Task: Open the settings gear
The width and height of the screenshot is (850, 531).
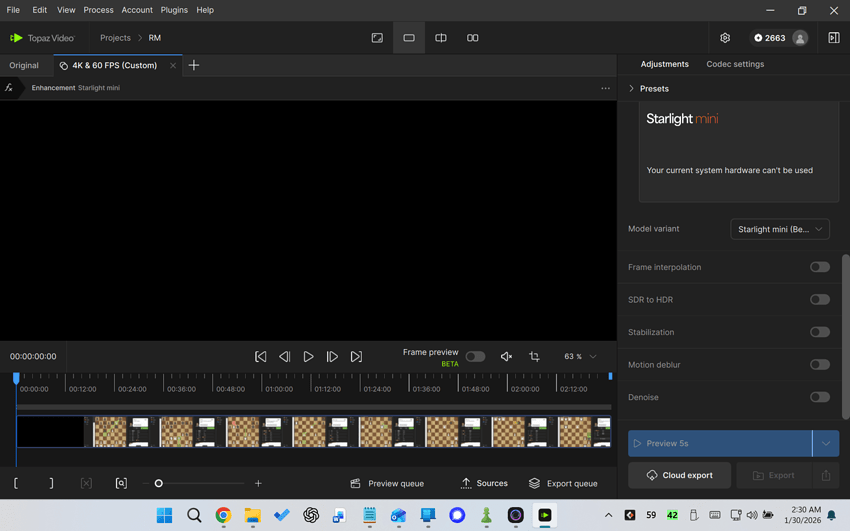Action: [725, 38]
